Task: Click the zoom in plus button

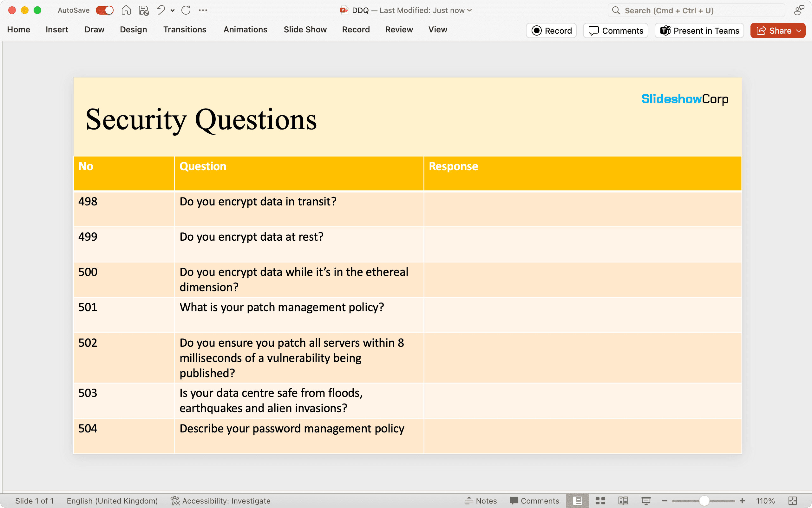Action: (742, 501)
